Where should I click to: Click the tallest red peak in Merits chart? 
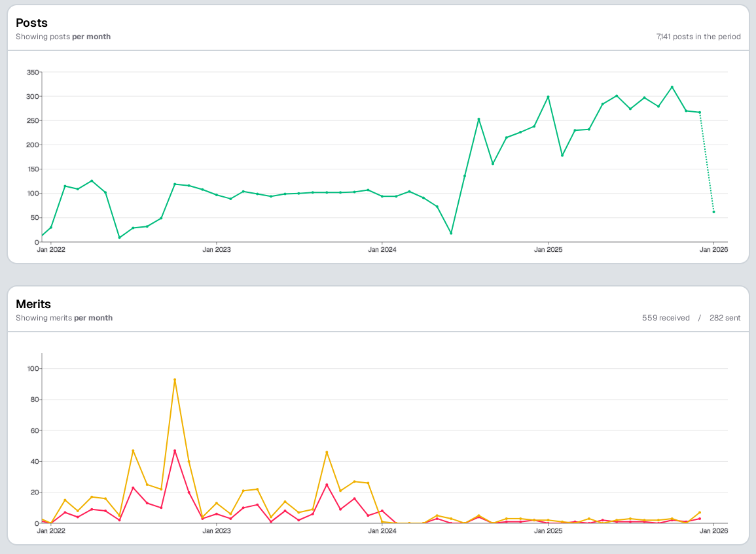[x=175, y=451]
